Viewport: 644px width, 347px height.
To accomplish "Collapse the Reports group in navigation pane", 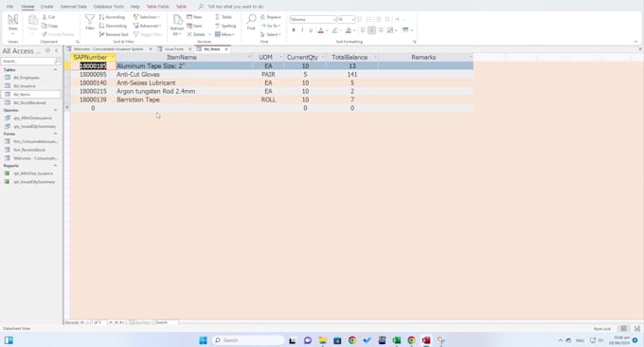I will pos(56,166).
